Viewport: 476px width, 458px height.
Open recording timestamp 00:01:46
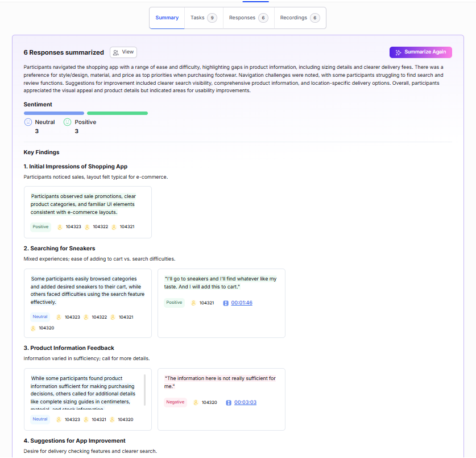(242, 303)
